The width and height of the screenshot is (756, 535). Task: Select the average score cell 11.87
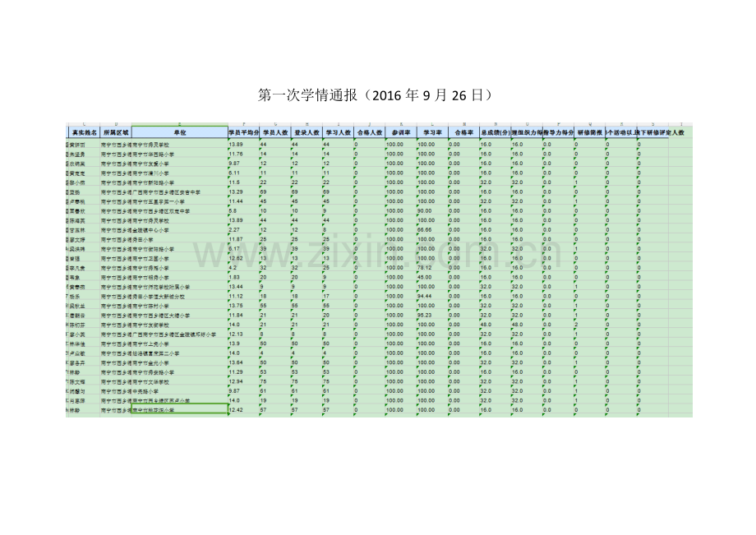[243, 239]
